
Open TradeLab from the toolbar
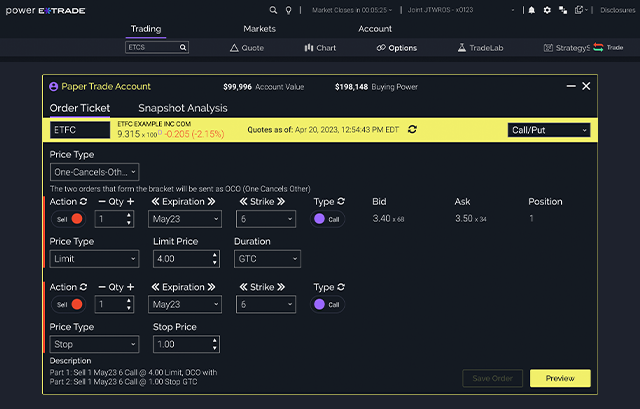[x=480, y=47]
